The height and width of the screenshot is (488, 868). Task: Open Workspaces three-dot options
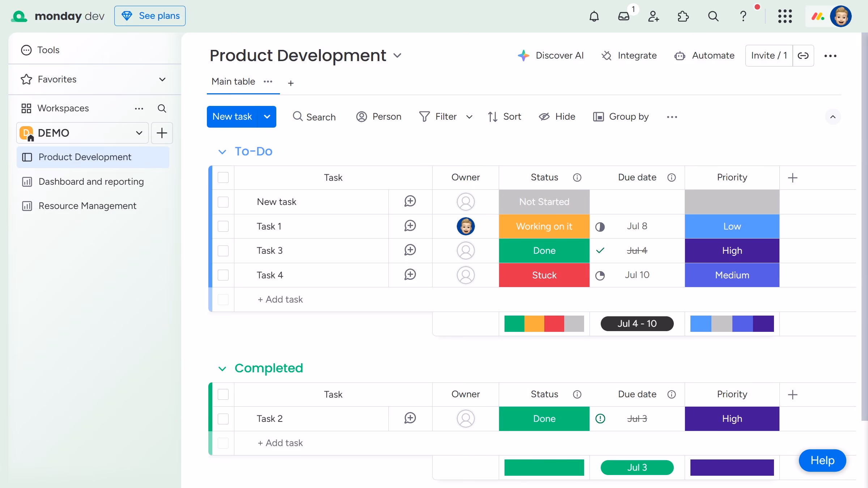click(x=139, y=108)
